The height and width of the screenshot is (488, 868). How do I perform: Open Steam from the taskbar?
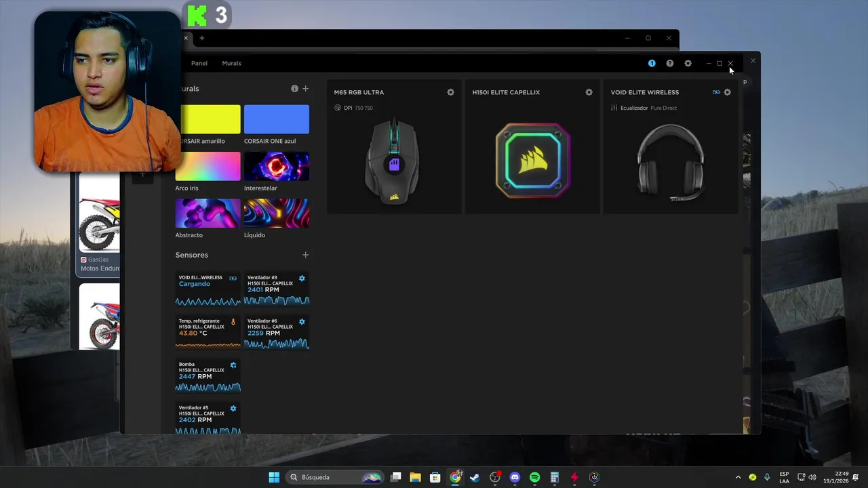click(x=475, y=477)
